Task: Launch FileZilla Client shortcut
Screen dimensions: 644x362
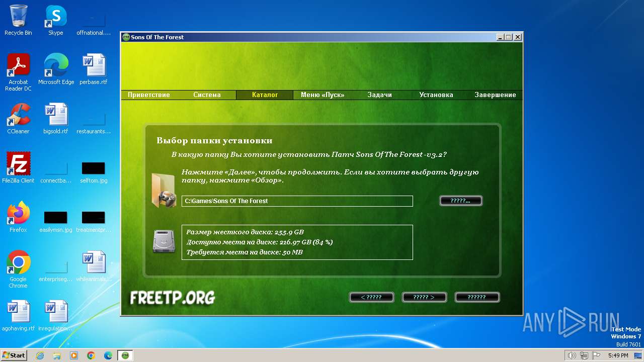Action: coord(18,168)
